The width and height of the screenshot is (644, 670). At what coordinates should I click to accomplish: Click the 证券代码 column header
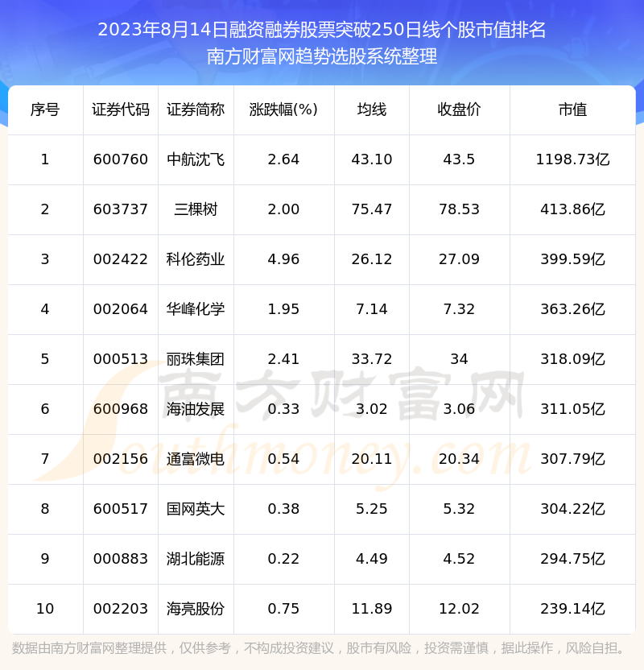point(121,110)
